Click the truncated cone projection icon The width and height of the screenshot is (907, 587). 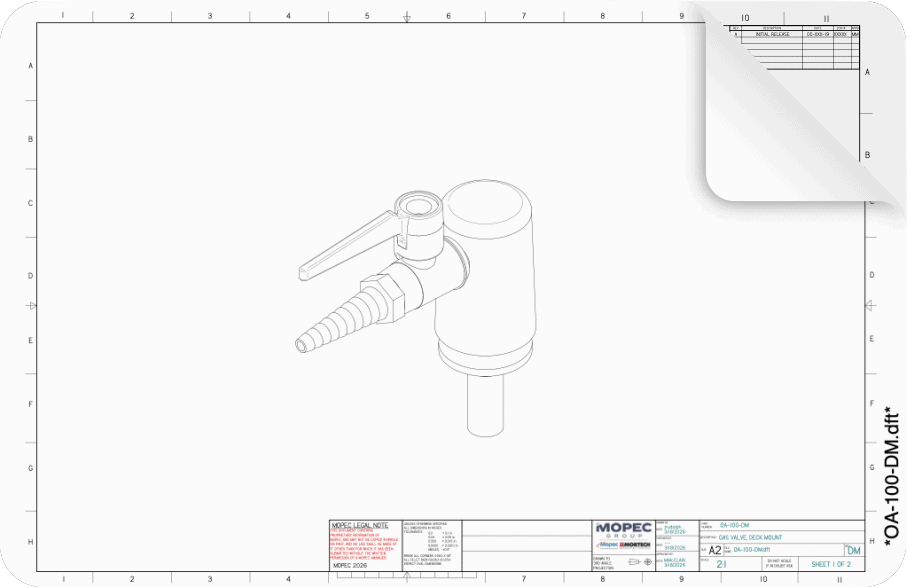click(x=632, y=562)
